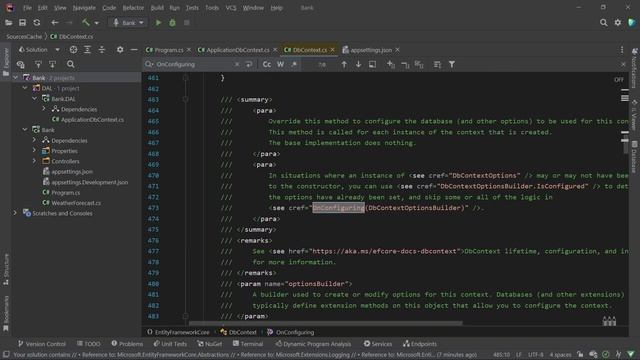
Task: Start debugging with the bug icon
Action: click(x=172, y=23)
